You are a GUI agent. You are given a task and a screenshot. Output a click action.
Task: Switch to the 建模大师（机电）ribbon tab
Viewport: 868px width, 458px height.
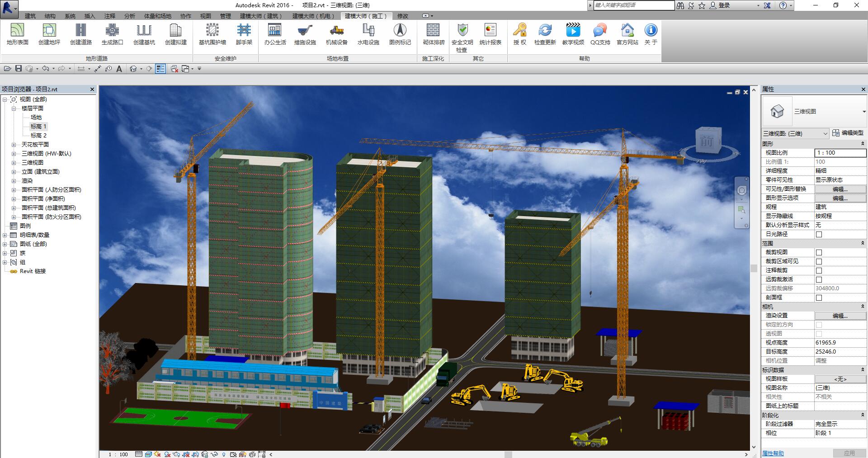(x=313, y=16)
